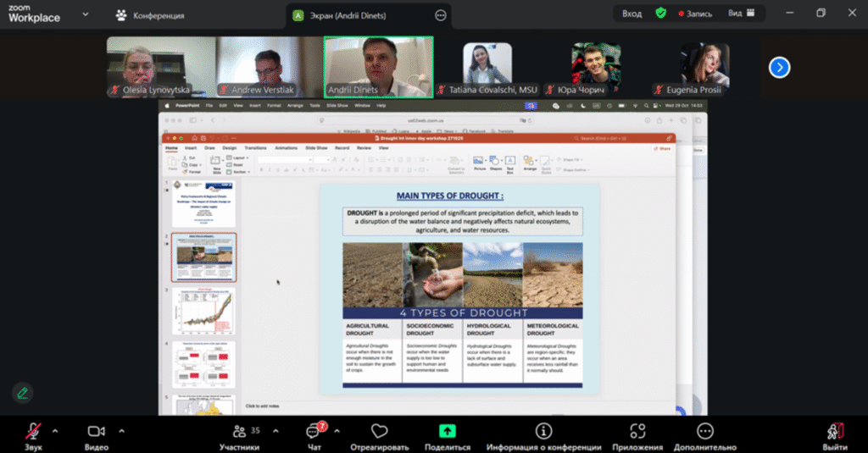This screenshot has height=453, width=868.
Task: Expand audio options arrow beside Звук
Action: (55, 430)
